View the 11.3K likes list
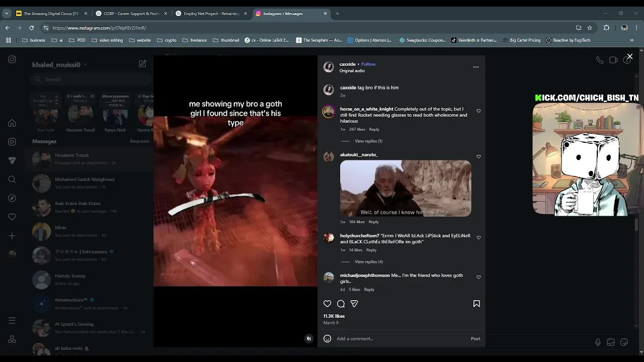This screenshot has width=644, height=362. click(x=334, y=316)
